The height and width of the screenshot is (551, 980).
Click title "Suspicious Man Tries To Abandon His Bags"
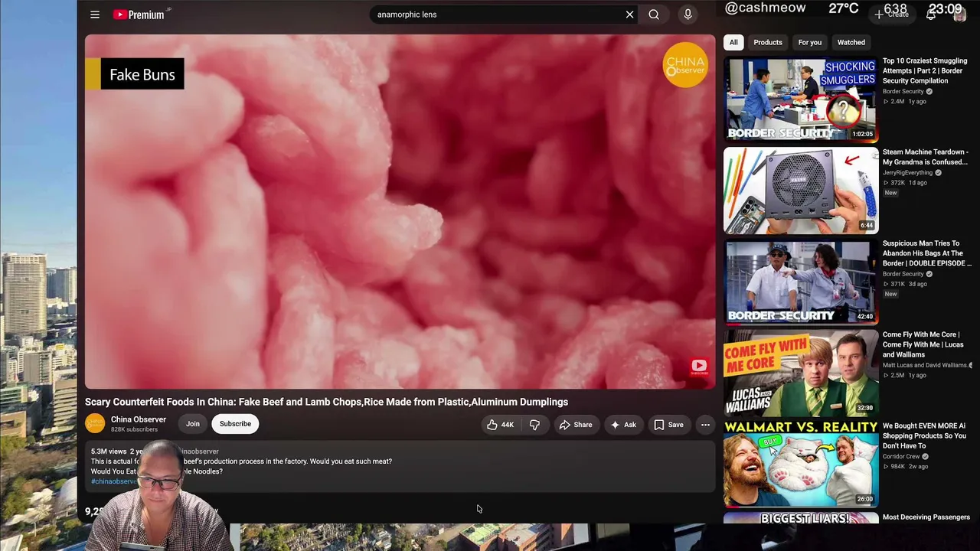(926, 253)
